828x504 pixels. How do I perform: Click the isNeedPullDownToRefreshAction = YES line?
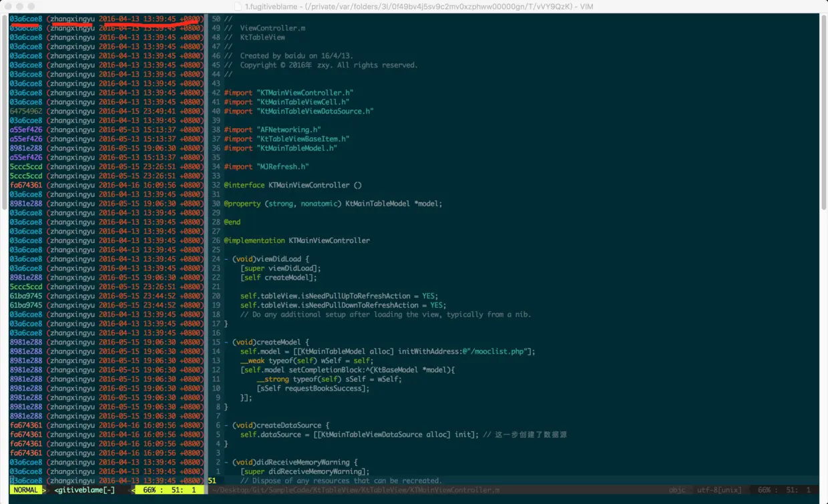[343, 305]
